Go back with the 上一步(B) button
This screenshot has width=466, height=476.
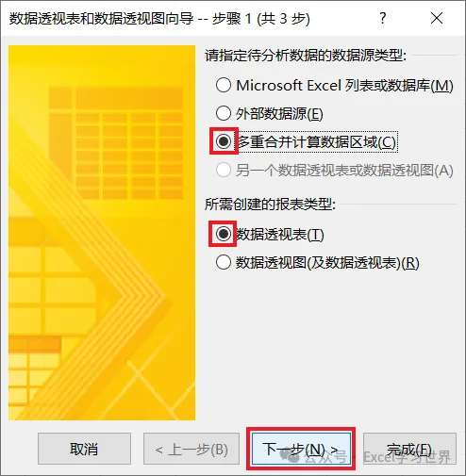point(191,449)
